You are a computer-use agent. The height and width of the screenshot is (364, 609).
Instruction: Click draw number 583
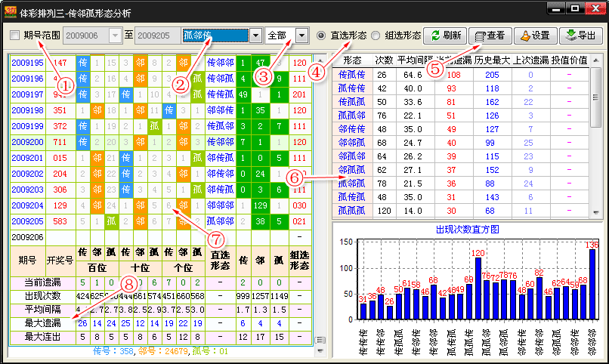click(60, 221)
